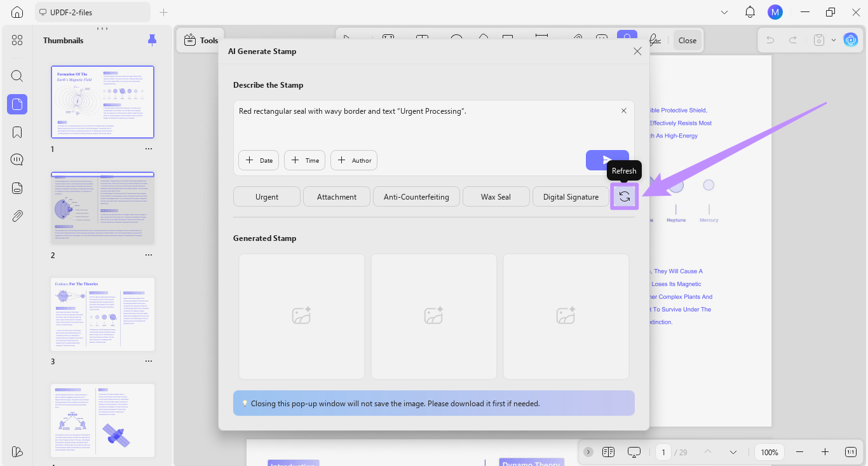Open the UPDF AI assistant icon
Viewport: 868px width, 466px height.
850,40
